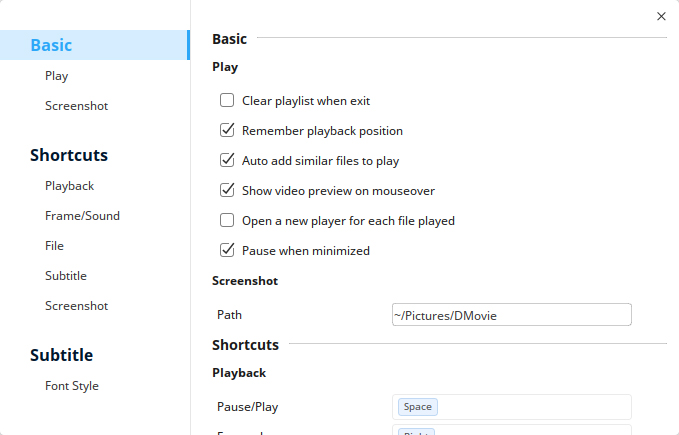Viewport: 679px width, 435px height.
Task: Go to Screenshot shortcuts in sidebar
Action: (76, 306)
